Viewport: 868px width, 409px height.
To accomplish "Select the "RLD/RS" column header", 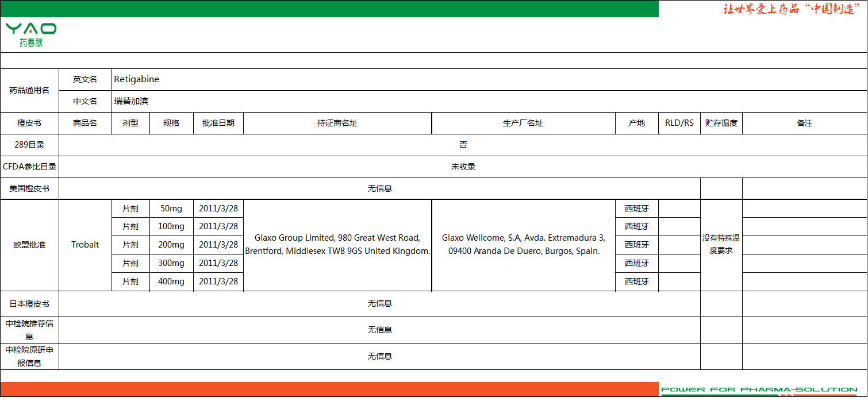I will [679, 123].
